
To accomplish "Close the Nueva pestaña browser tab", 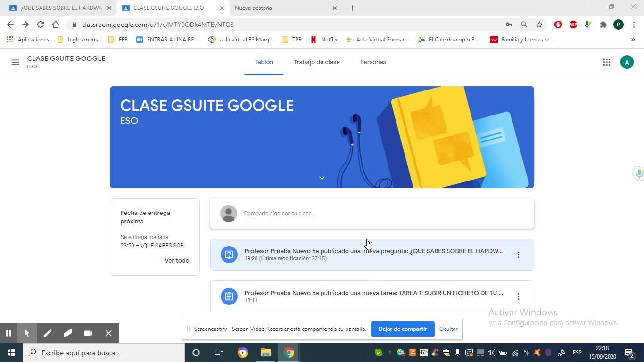I will (x=335, y=8).
